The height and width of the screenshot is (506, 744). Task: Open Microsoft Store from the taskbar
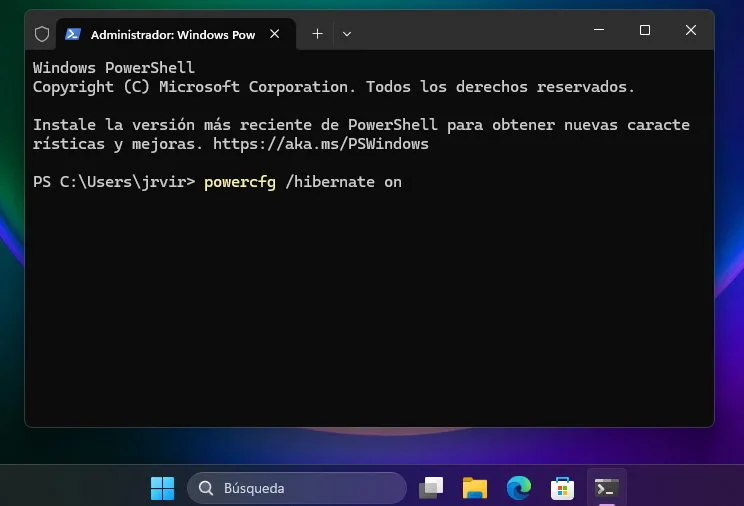(x=562, y=488)
